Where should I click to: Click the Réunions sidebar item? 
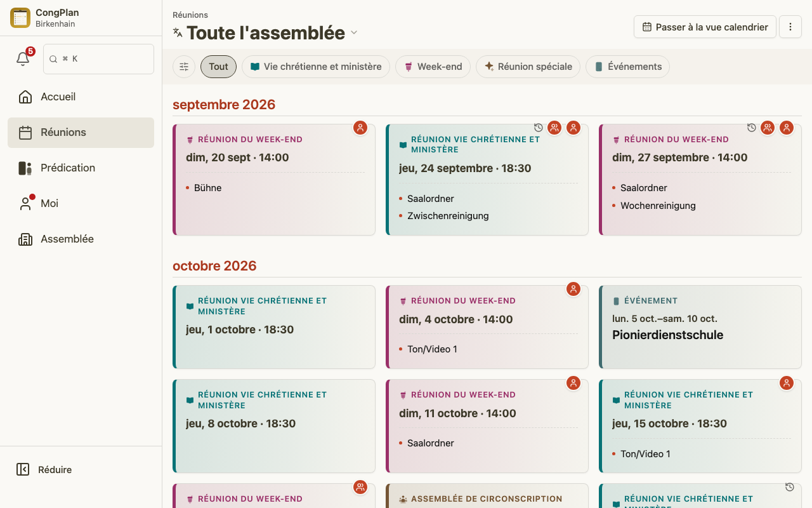click(x=81, y=132)
